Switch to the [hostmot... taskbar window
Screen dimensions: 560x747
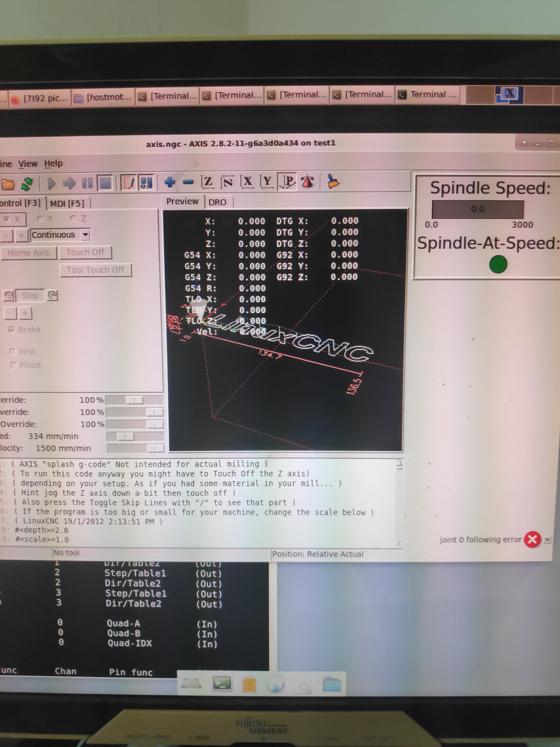tap(103, 98)
